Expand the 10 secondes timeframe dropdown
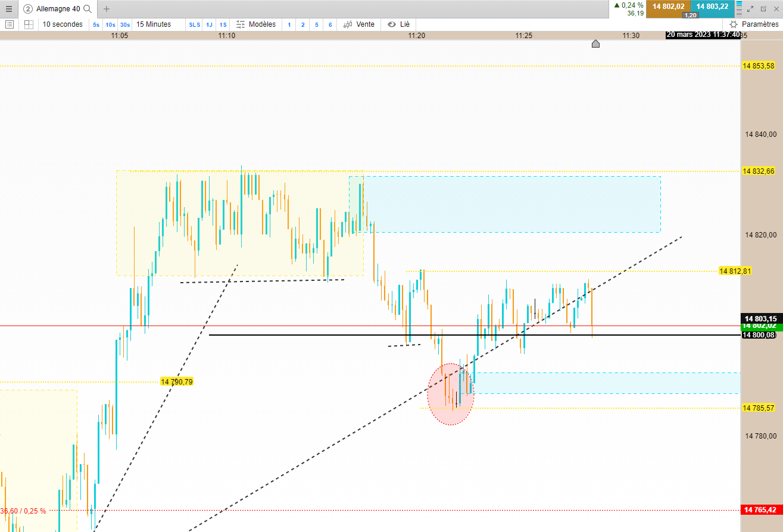 [63, 24]
